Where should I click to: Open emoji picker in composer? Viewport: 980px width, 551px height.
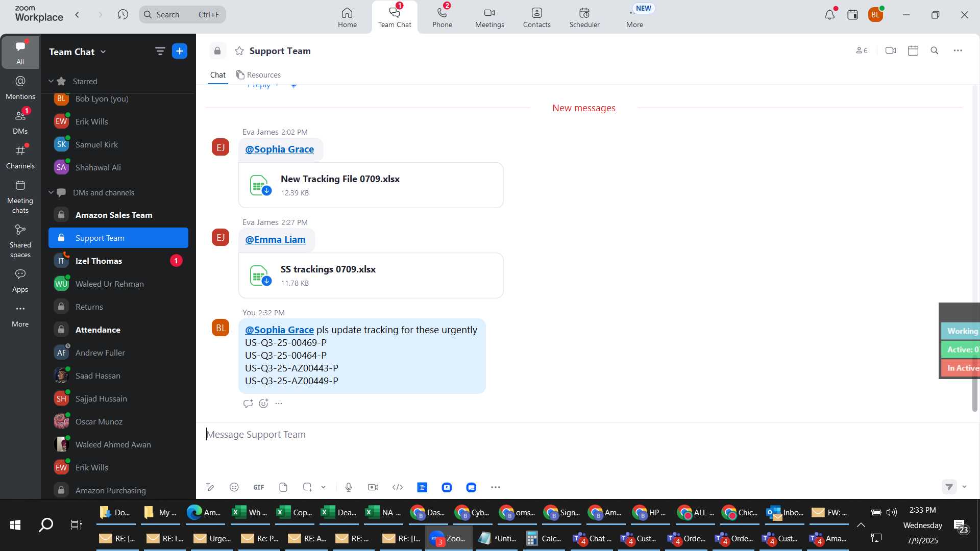point(234,487)
